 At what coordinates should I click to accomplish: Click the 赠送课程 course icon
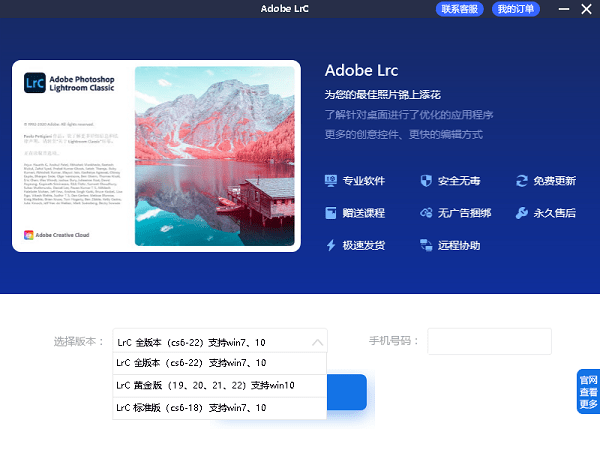click(x=331, y=213)
